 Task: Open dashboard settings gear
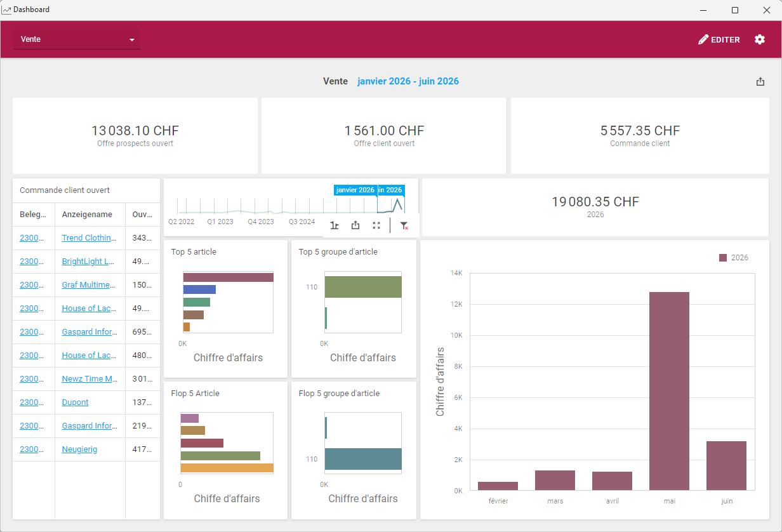coord(760,39)
